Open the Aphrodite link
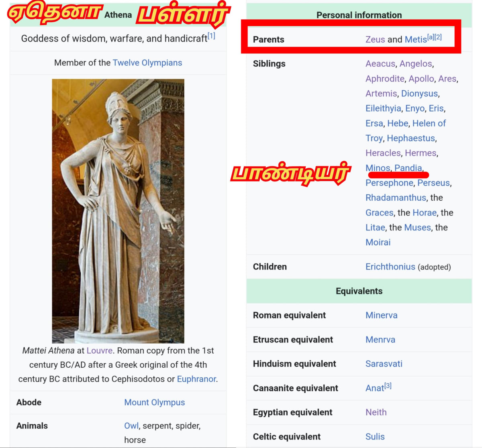Viewport: 482px width, 448px height. (x=385, y=79)
